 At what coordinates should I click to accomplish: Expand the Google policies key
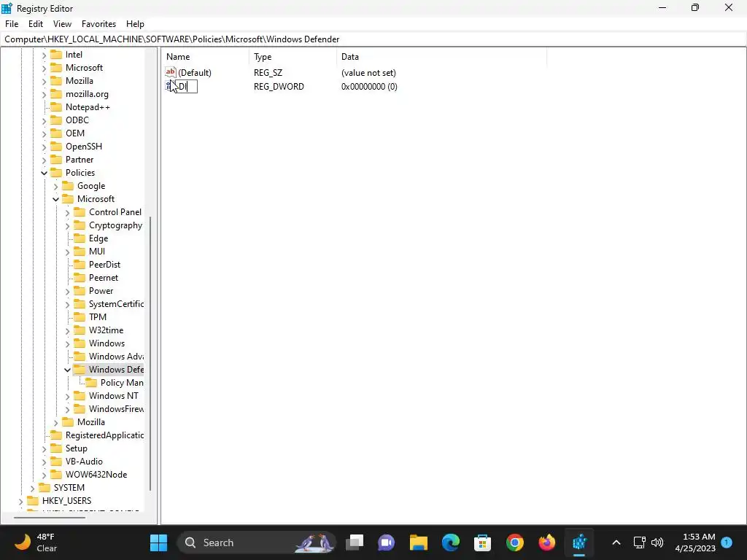click(x=55, y=186)
